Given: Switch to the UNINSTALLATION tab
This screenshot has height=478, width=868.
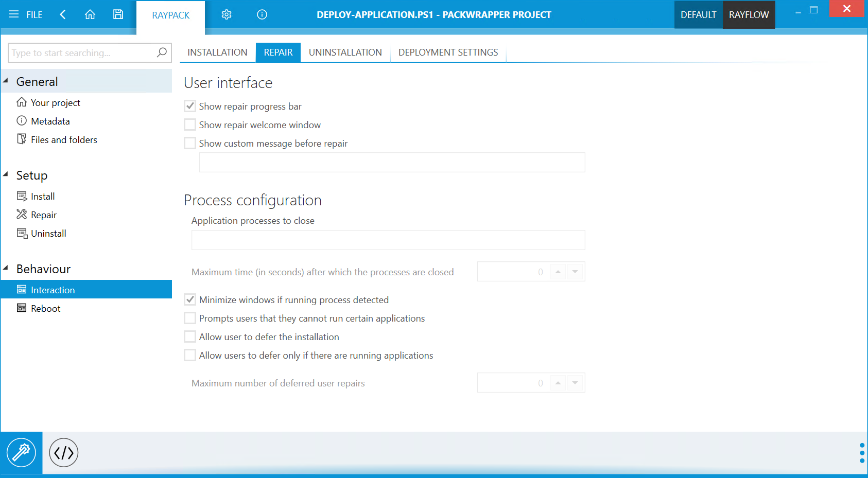Looking at the screenshot, I should pos(345,52).
